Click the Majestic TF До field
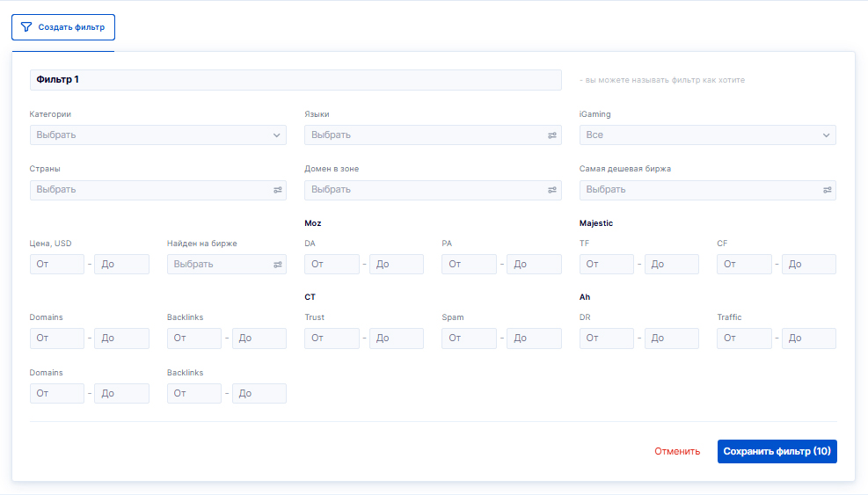Screen dimensions: 868x495 pyautogui.click(x=672, y=264)
